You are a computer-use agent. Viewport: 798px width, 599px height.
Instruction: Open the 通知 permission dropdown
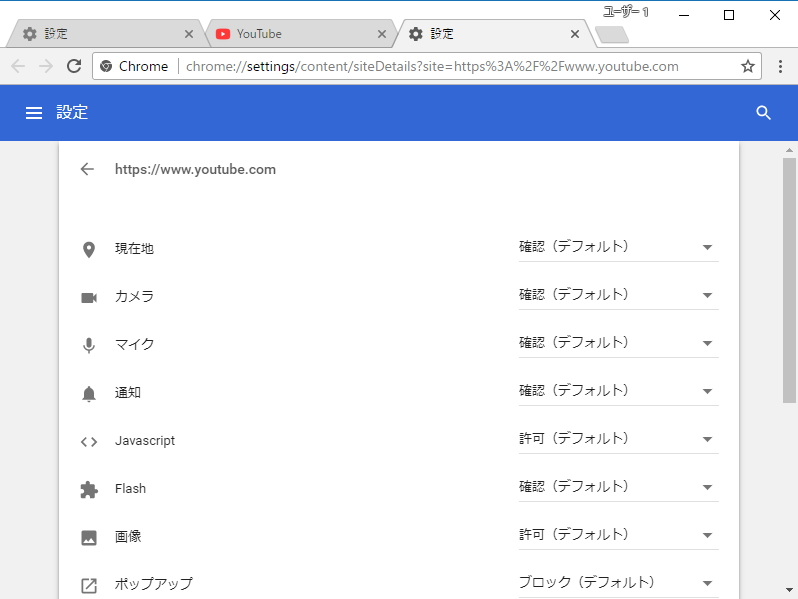tap(618, 391)
